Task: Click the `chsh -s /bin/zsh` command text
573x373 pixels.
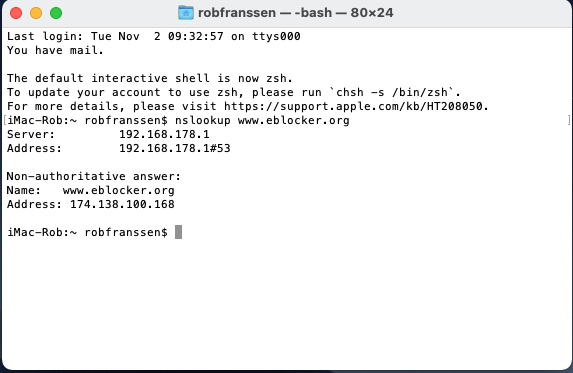Action: pos(392,92)
